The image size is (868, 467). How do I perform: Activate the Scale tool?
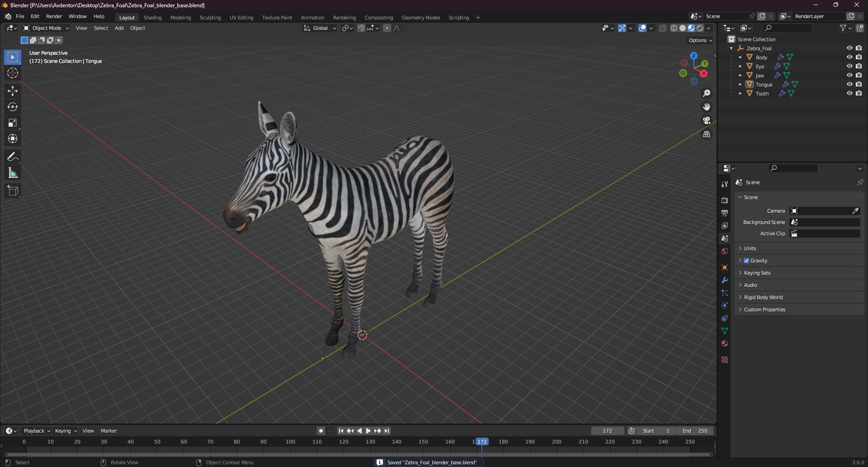point(13,123)
